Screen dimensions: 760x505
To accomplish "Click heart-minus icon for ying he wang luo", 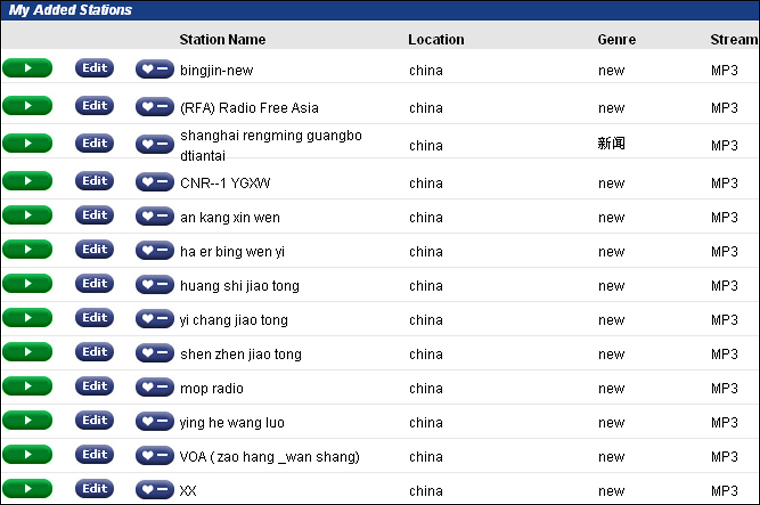I will click(x=154, y=421).
